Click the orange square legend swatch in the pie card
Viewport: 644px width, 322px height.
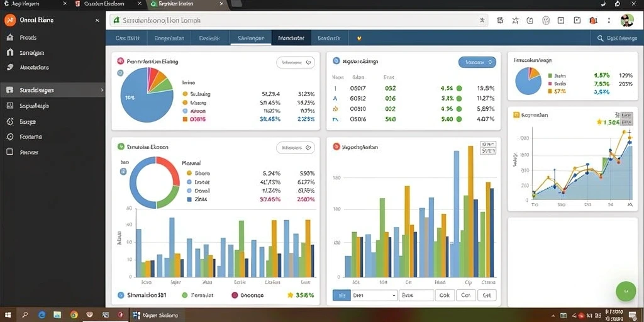(185, 119)
